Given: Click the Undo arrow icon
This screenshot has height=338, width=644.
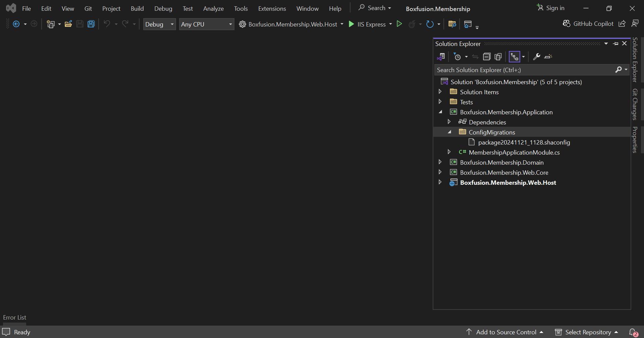Looking at the screenshot, I should click(107, 24).
